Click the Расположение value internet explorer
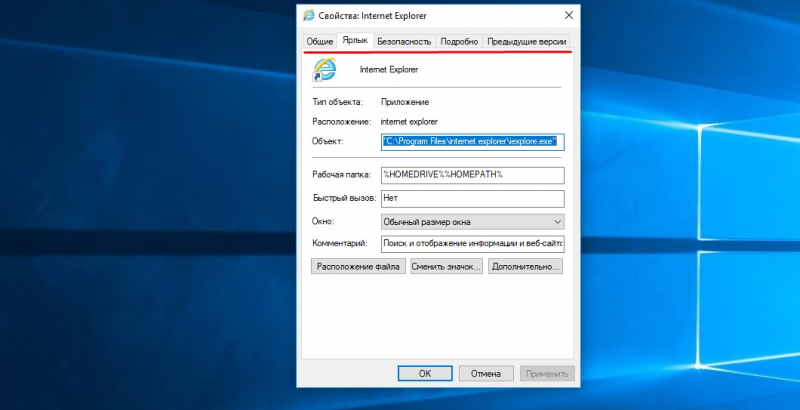Viewport: 800px width, 410px height. (x=409, y=122)
